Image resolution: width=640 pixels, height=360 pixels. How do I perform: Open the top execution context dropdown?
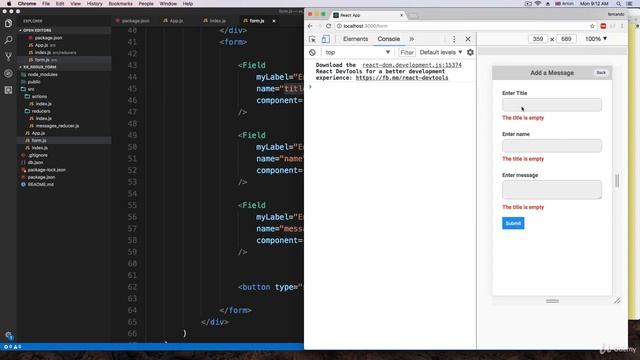357,53
